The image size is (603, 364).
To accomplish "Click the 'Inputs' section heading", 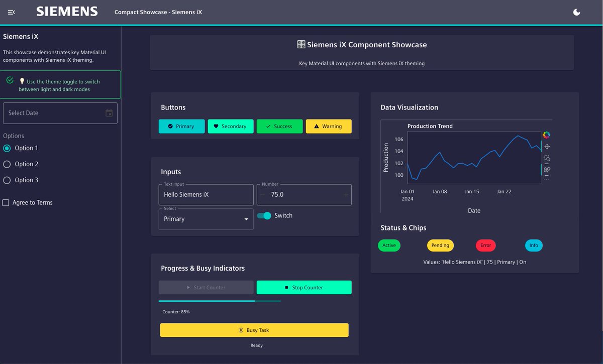I will pyautogui.click(x=171, y=172).
